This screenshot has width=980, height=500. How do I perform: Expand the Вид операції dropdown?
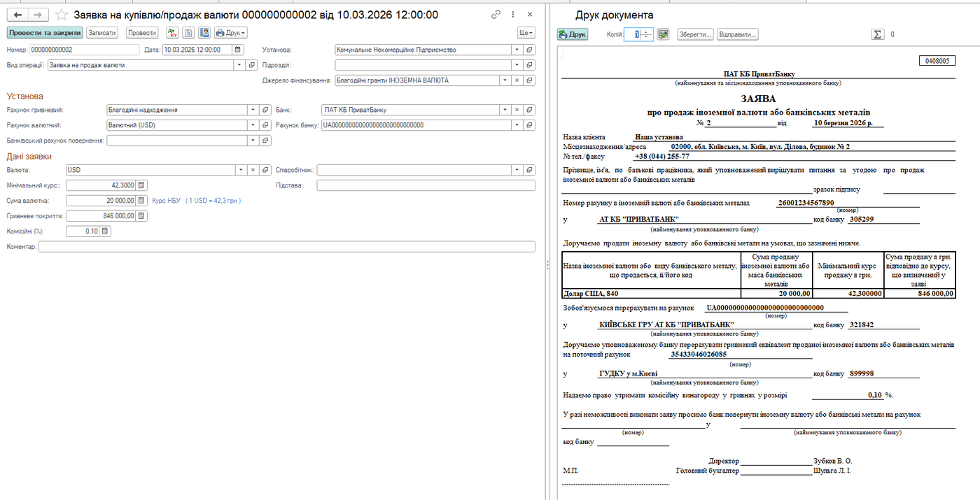point(239,65)
